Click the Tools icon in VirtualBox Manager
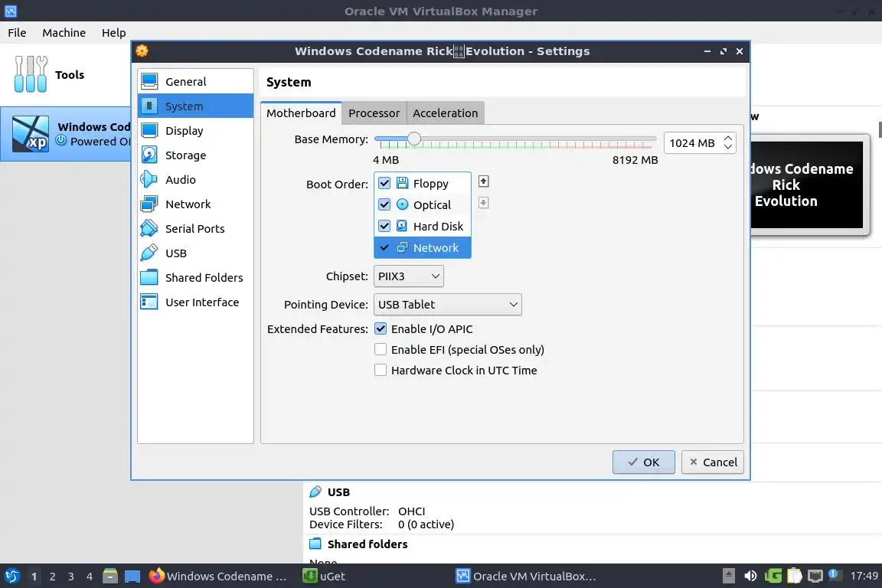 coord(31,74)
